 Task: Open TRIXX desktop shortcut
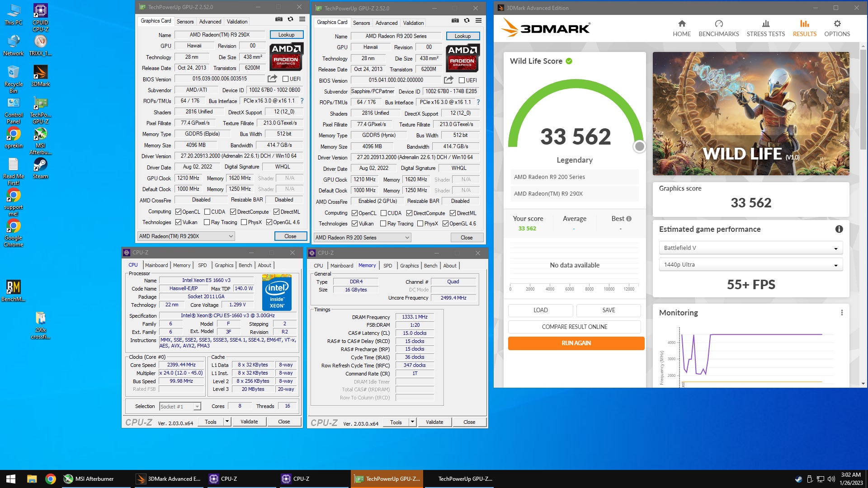pyautogui.click(x=40, y=45)
